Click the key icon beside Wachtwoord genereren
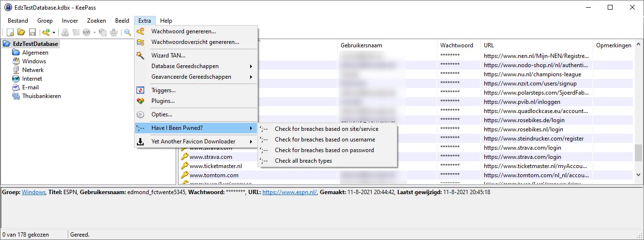Screen dimensions: 644x240 (x=140, y=31)
